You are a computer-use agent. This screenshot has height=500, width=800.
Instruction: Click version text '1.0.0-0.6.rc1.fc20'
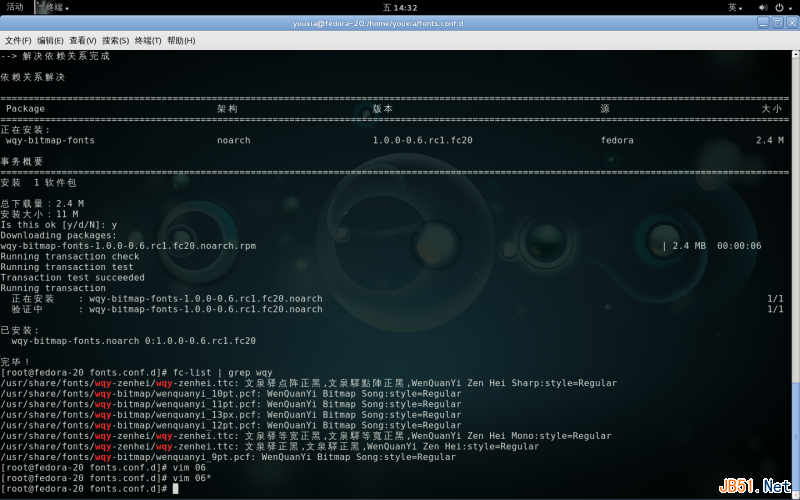click(422, 140)
